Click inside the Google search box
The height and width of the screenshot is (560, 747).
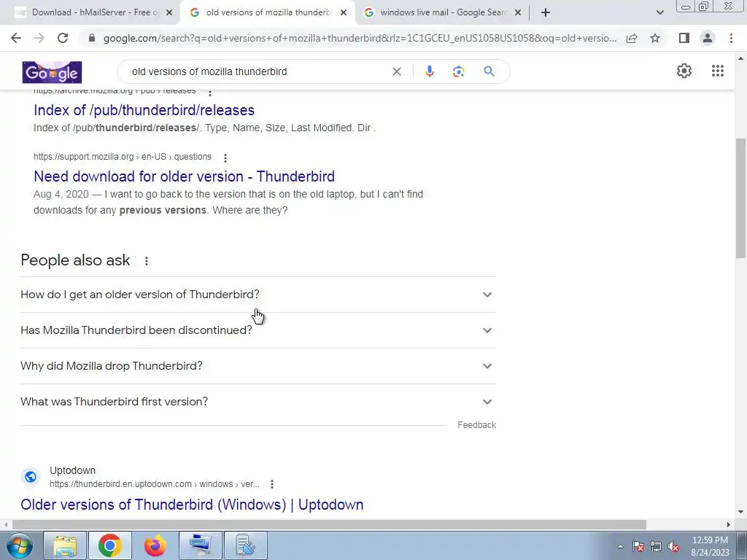coord(258,71)
